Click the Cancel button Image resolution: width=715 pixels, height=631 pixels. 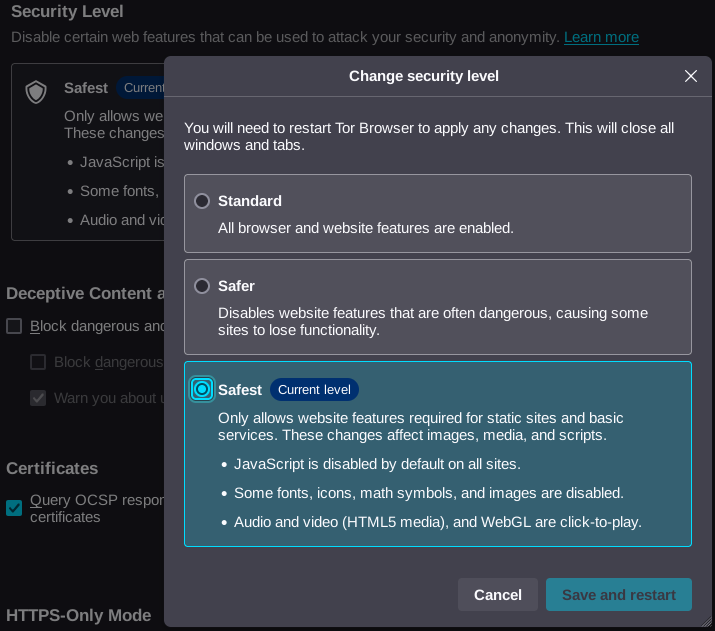pos(497,595)
